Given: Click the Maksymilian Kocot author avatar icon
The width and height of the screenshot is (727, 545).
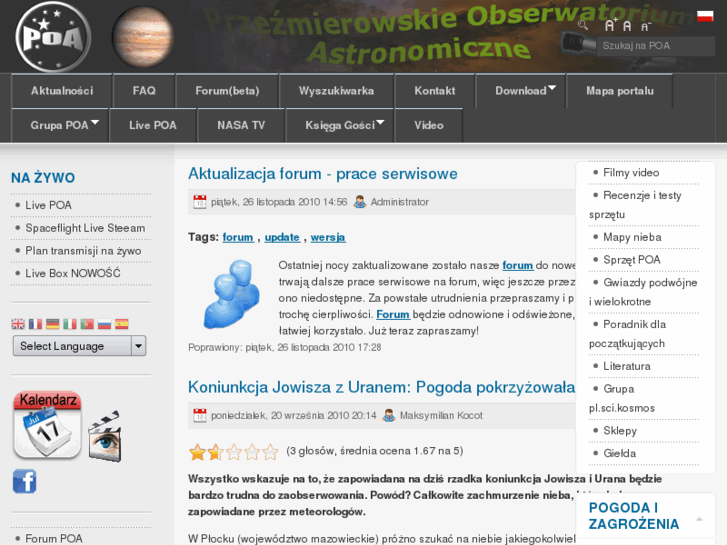Looking at the screenshot, I should (389, 415).
